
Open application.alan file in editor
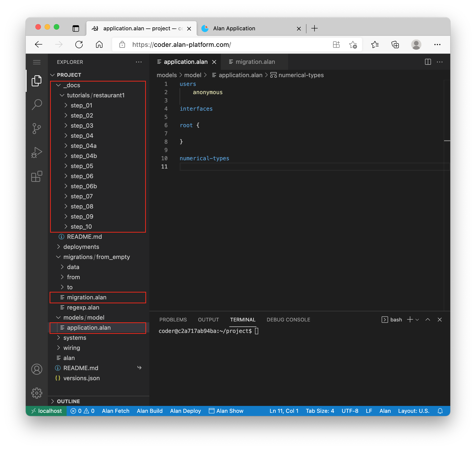coord(89,327)
